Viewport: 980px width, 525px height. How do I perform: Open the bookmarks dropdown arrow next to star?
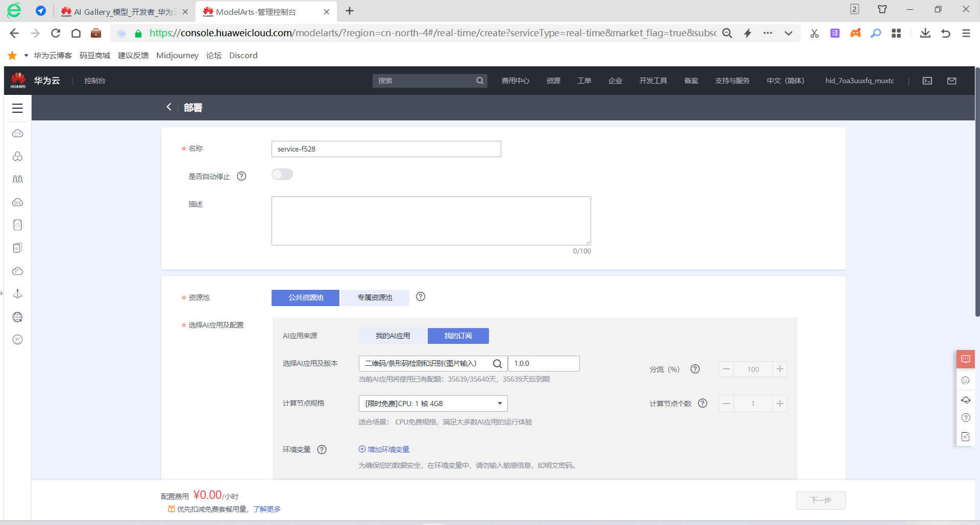(x=26, y=55)
